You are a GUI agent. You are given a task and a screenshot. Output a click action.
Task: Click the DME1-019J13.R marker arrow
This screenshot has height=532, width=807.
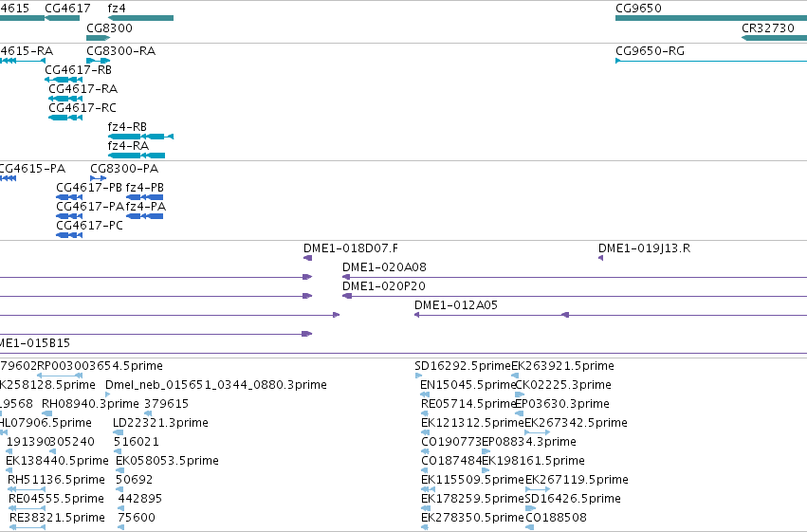(x=600, y=258)
